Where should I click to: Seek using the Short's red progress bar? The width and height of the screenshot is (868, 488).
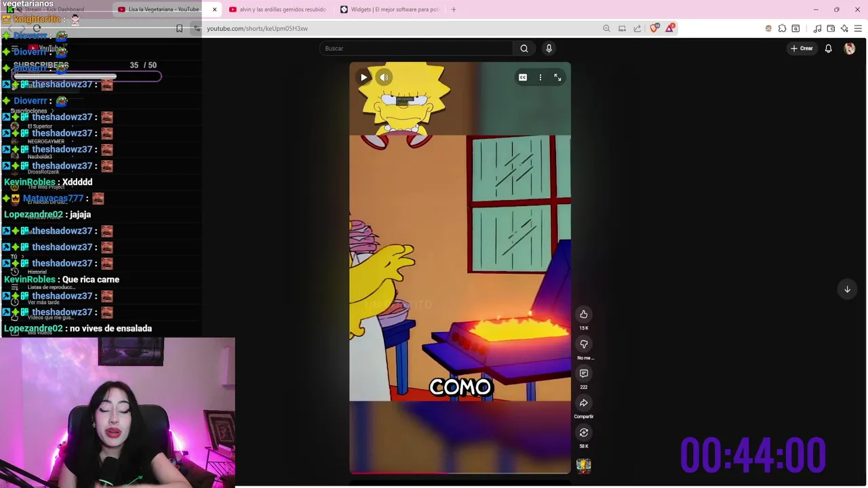coord(460,473)
